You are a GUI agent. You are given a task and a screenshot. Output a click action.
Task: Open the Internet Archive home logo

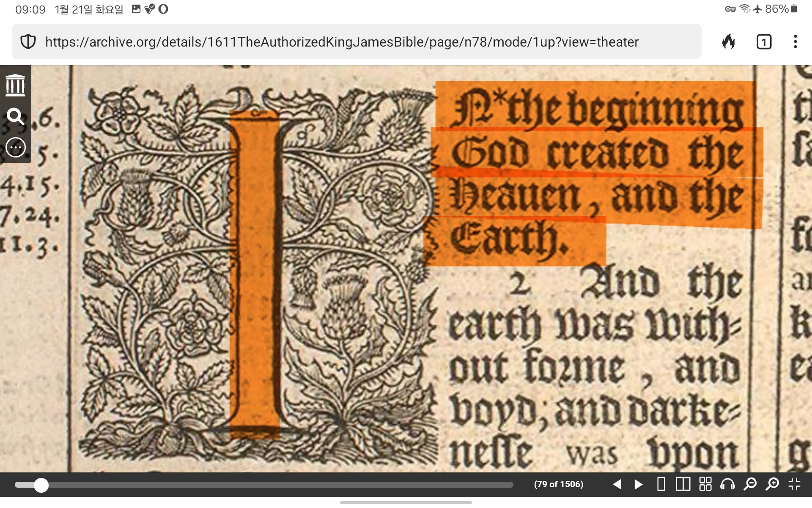coord(16,85)
